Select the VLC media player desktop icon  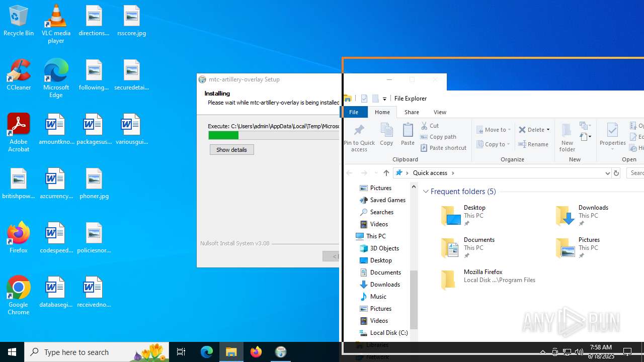[56, 24]
